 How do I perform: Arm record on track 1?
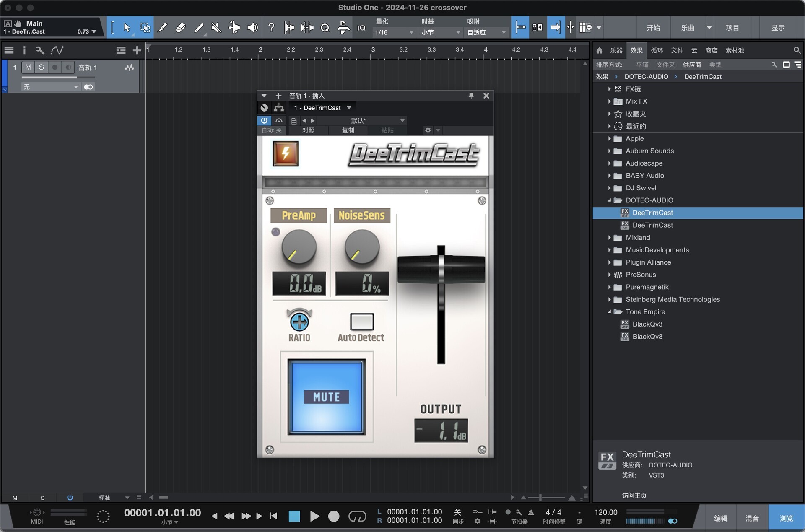click(x=55, y=67)
